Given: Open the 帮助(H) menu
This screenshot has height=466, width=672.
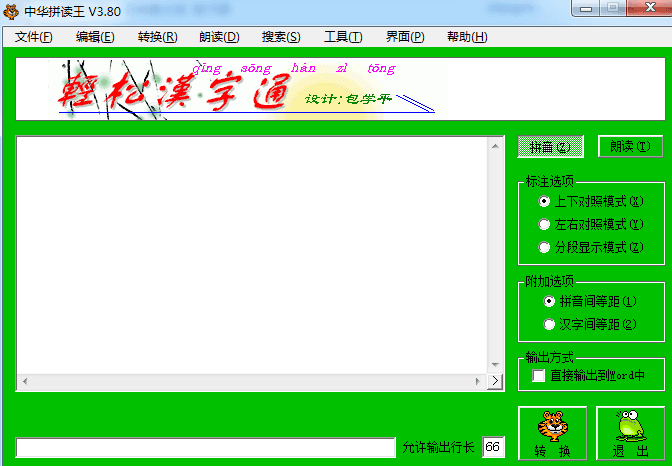Looking at the screenshot, I should (467, 37).
